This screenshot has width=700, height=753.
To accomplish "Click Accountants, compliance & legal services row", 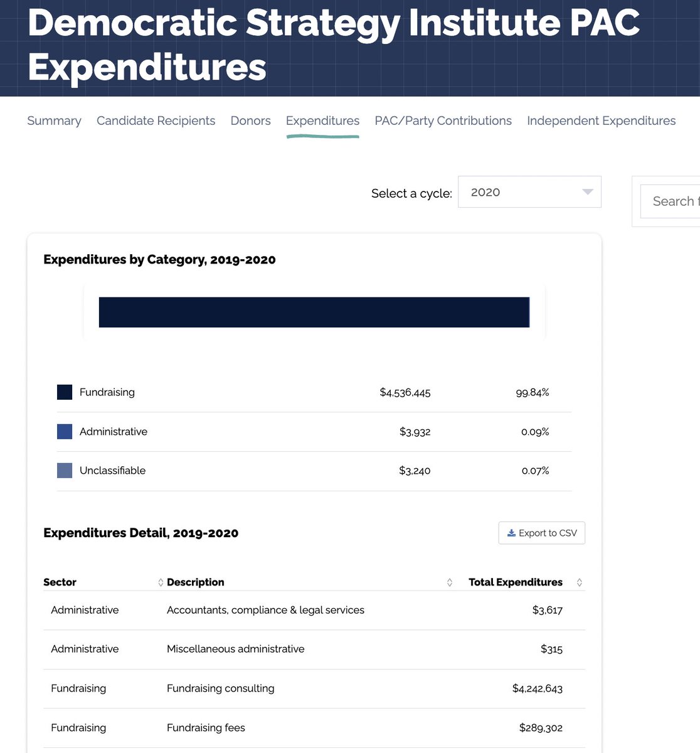I will (x=314, y=610).
